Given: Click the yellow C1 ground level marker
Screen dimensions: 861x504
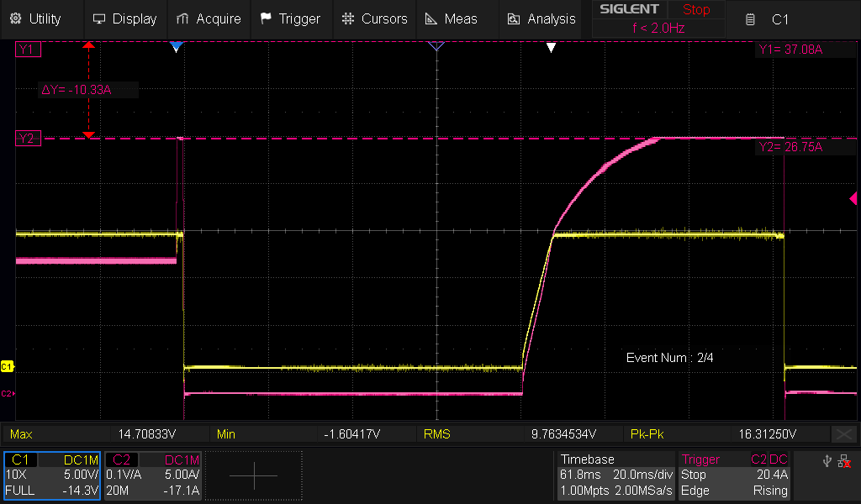Looking at the screenshot, I should [7, 366].
